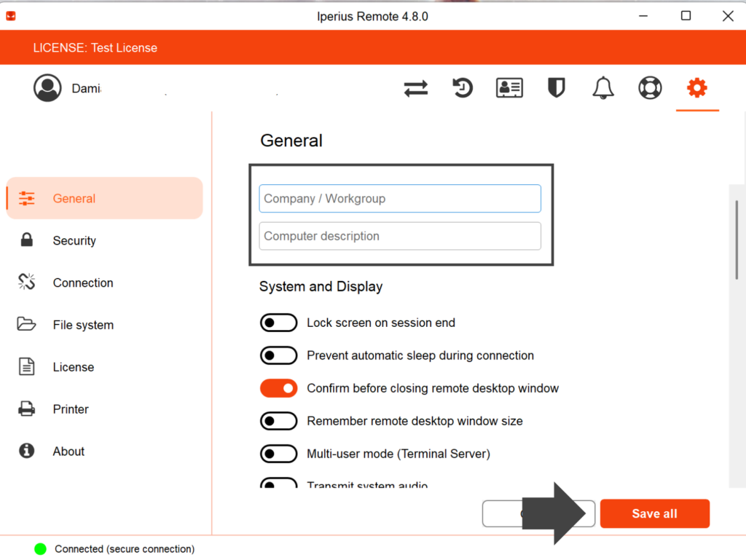Enable Remember remote desktop window size
Viewport: 746px width, 560px height.
[278, 421]
